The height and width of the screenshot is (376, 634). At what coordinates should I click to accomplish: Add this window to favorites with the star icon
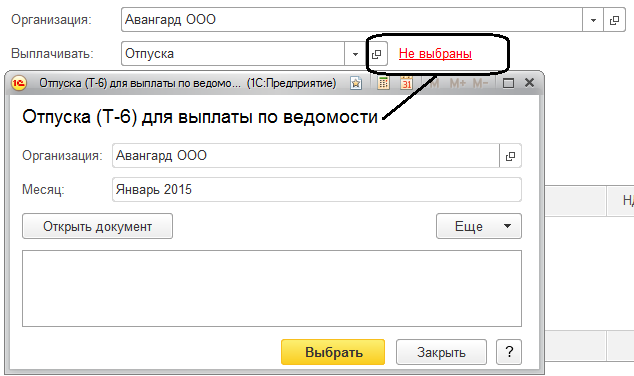point(356,83)
